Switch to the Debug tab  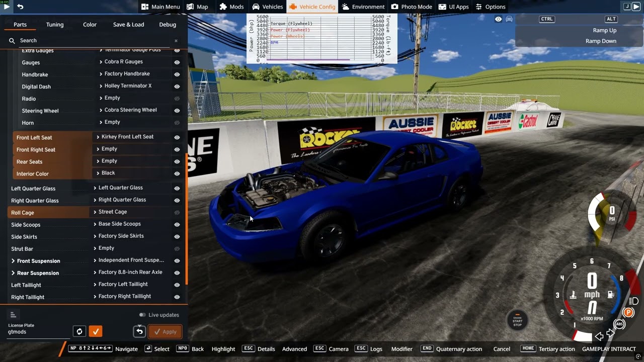coord(168,24)
